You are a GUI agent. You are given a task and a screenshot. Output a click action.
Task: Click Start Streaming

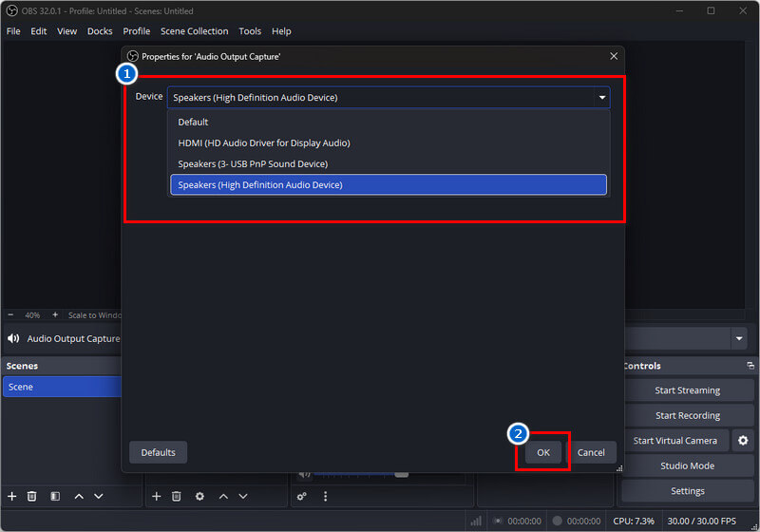coord(687,390)
